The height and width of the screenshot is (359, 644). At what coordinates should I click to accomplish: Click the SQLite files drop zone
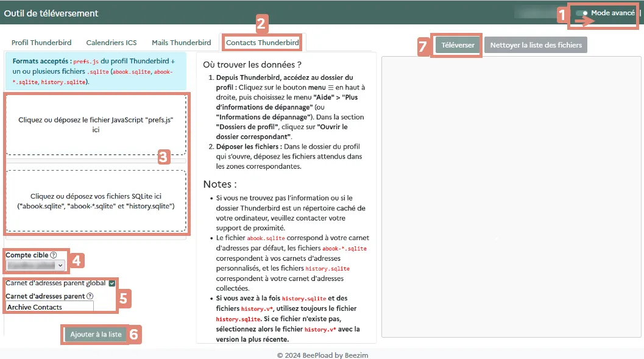(x=96, y=201)
